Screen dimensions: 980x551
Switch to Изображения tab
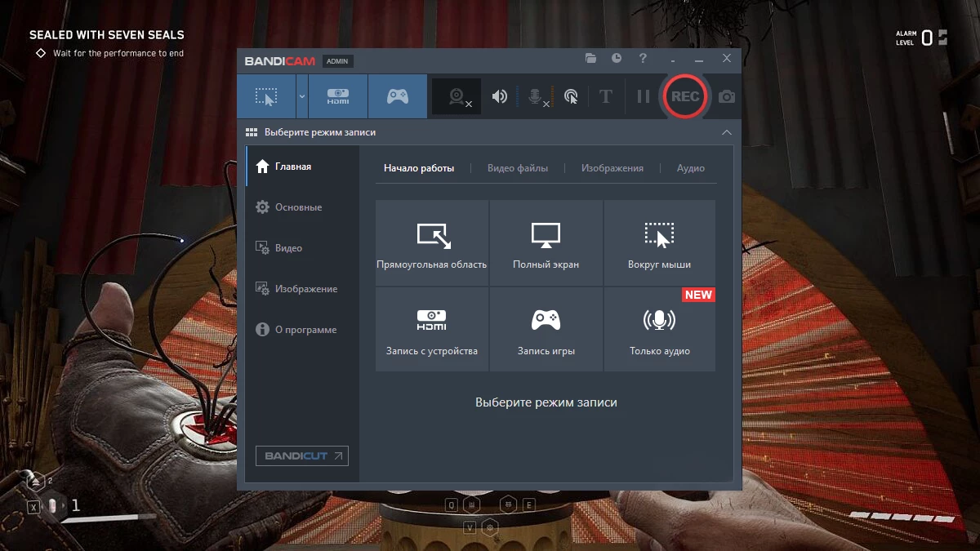point(612,168)
